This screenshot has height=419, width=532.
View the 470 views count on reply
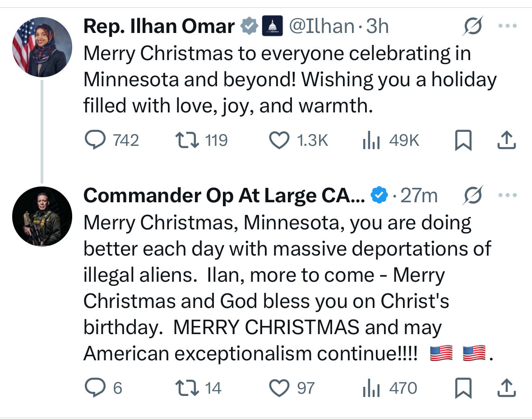(x=371, y=388)
